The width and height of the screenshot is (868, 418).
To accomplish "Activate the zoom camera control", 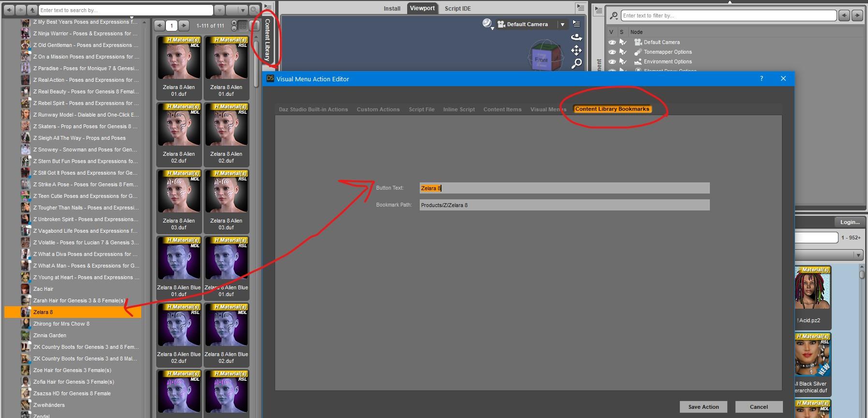I will click(x=576, y=63).
